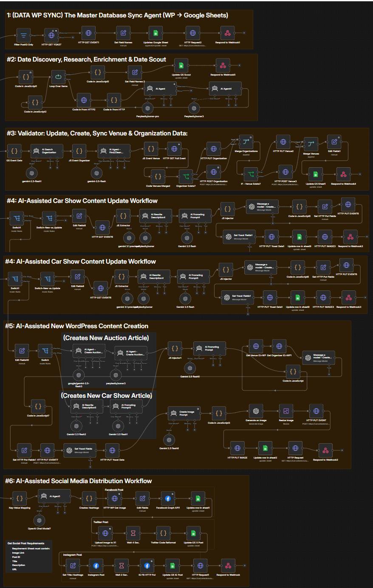Click the Set Field Names 2 node
The image size is (373, 588).
point(135,72)
